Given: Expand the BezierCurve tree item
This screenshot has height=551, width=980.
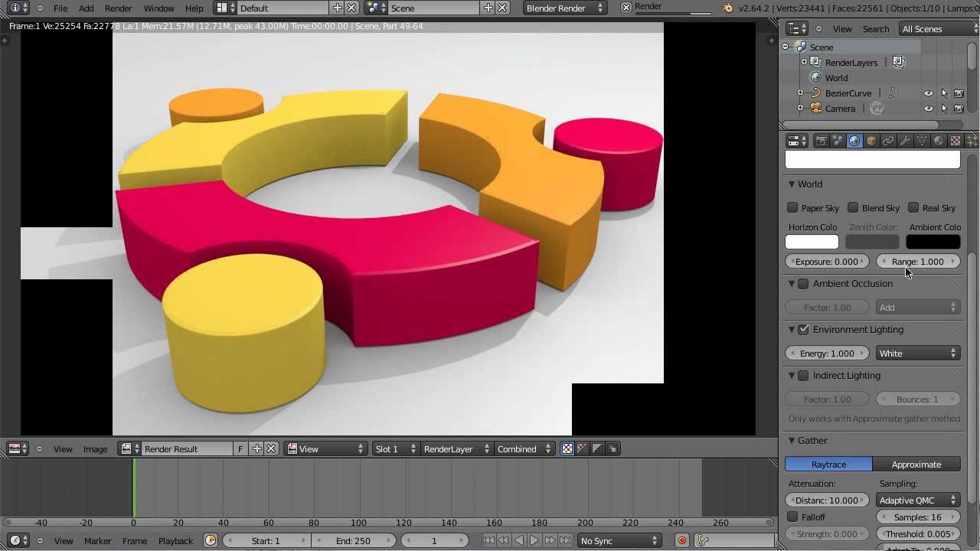Looking at the screenshot, I should click(801, 93).
